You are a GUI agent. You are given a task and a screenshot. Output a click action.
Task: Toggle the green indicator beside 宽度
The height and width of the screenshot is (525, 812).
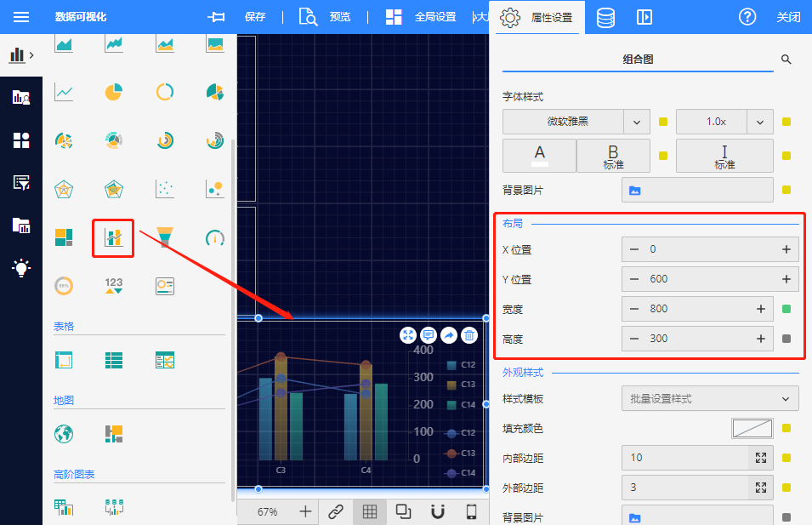click(786, 309)
